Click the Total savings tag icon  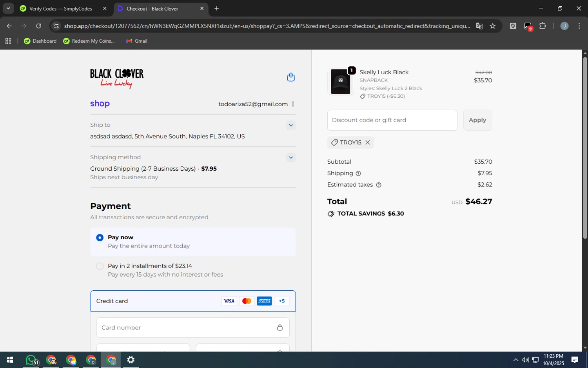pos(331,214)
